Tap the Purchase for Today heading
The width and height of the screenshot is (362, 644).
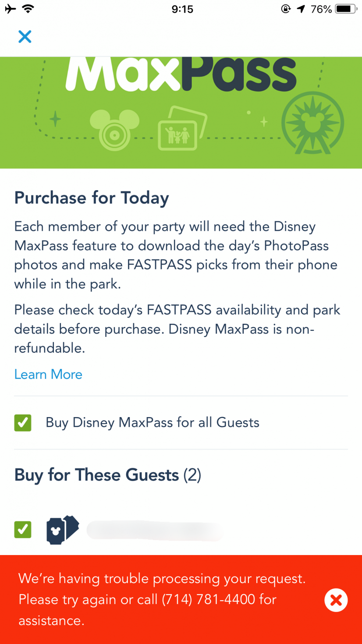click(x=92, y=198)
